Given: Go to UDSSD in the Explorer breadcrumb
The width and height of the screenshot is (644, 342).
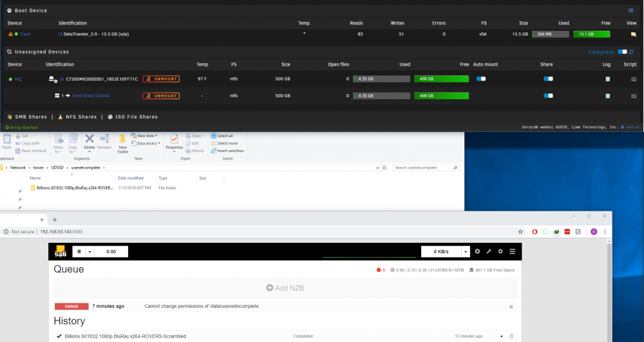Looking at the screenshot, I should [57, 167].
